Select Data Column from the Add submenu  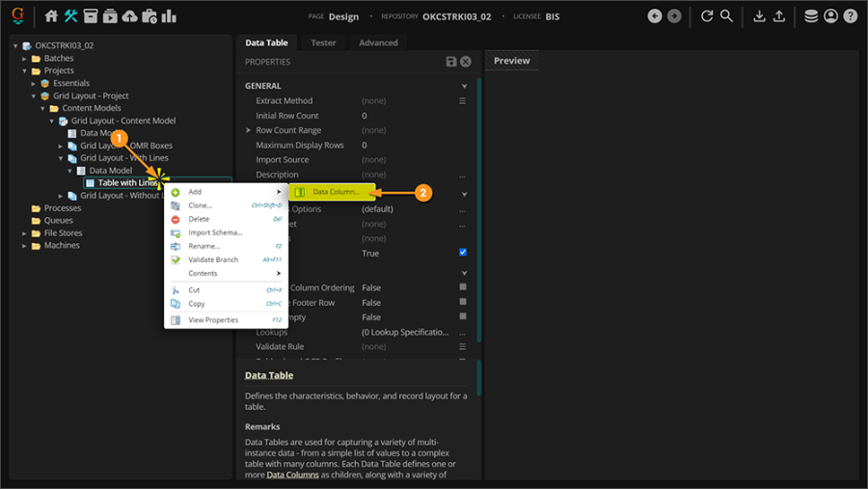[335, 192]
